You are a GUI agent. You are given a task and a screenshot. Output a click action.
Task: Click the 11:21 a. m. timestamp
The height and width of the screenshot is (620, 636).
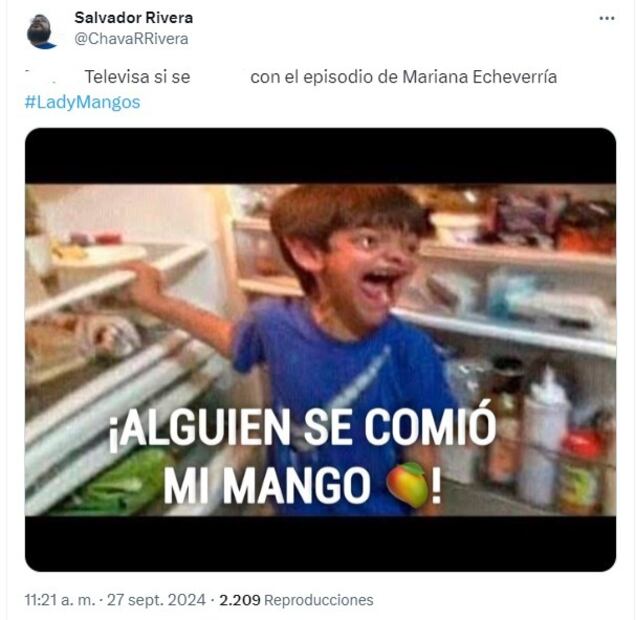[x=60, y=600]
